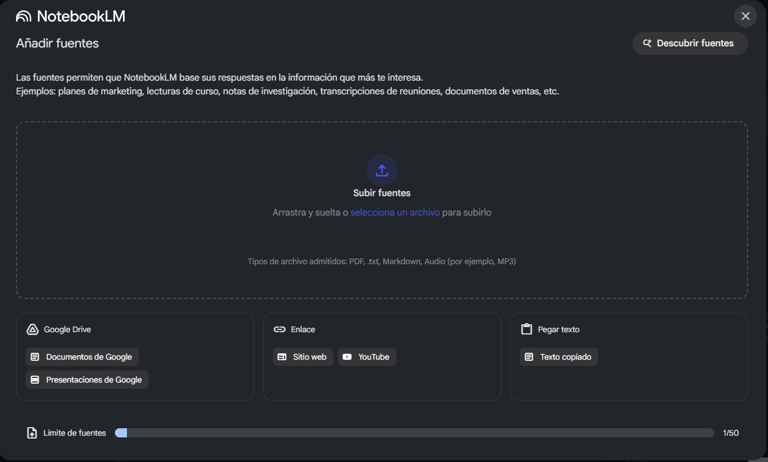The height and width of the screenshot is (462, 768).
Task: Click the Google Drive triangle icon
Action: pyautogui.click(x=32, y=329)
